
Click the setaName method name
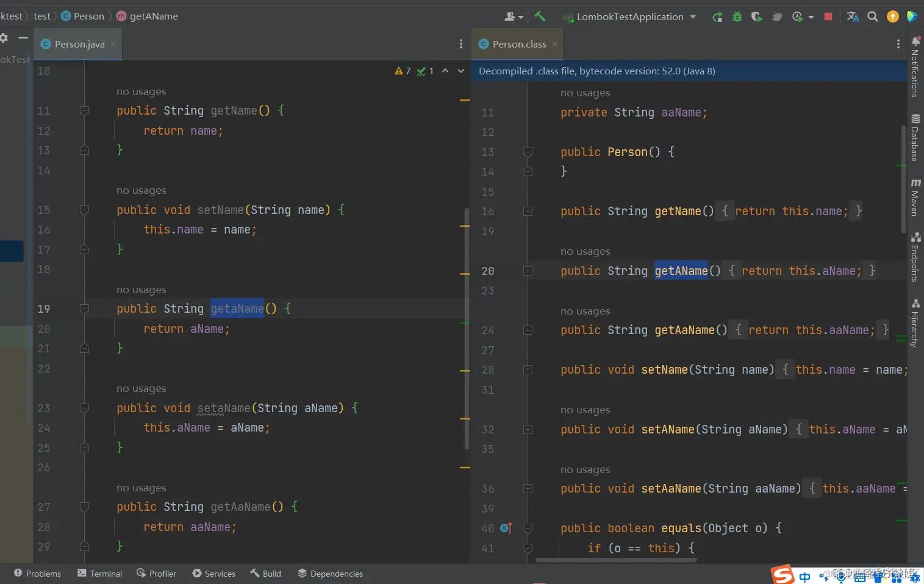[x=224, y=408]
